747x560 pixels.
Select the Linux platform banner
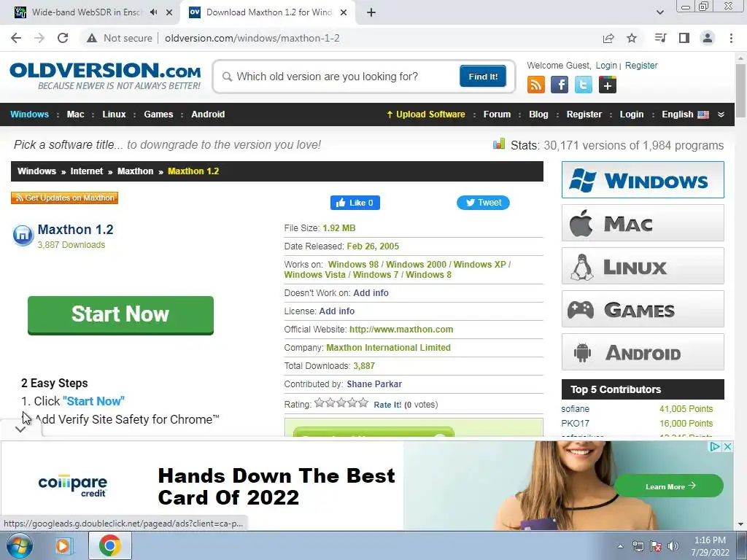pyautogui.click(x=643, y=265)
